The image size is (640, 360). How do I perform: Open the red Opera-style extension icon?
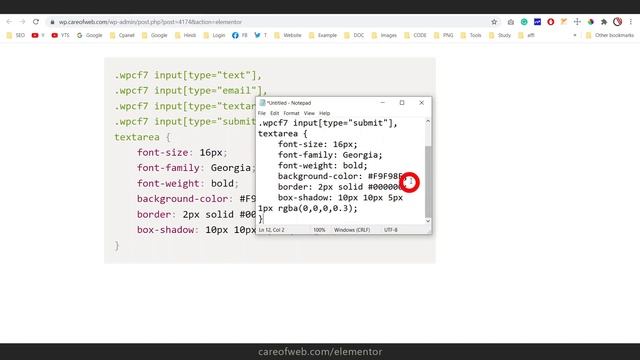[551, 22]
